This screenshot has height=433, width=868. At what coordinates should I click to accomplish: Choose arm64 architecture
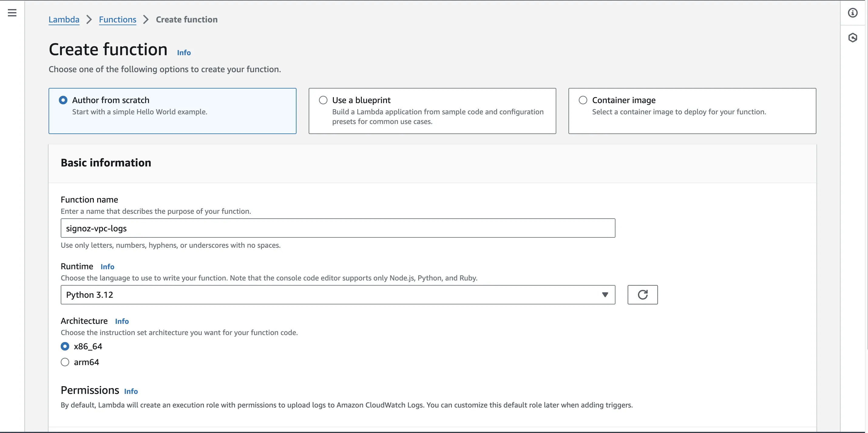(x=65, y=362)
